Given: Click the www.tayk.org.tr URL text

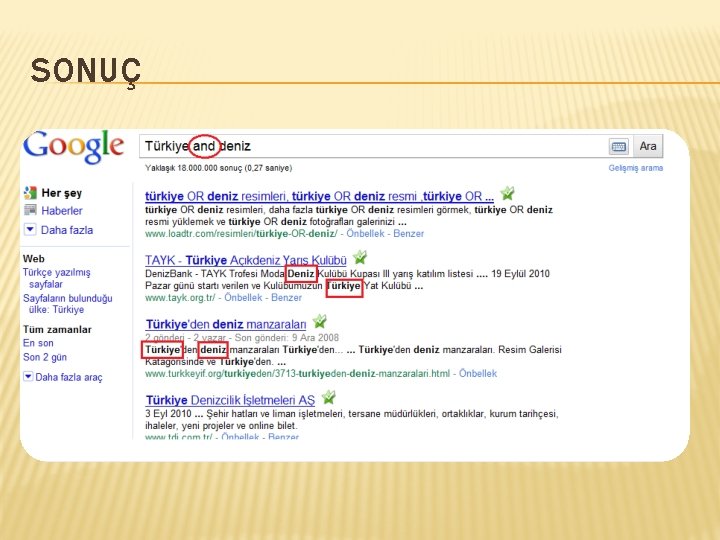Looking at the screenshot, I should (180, 298).
